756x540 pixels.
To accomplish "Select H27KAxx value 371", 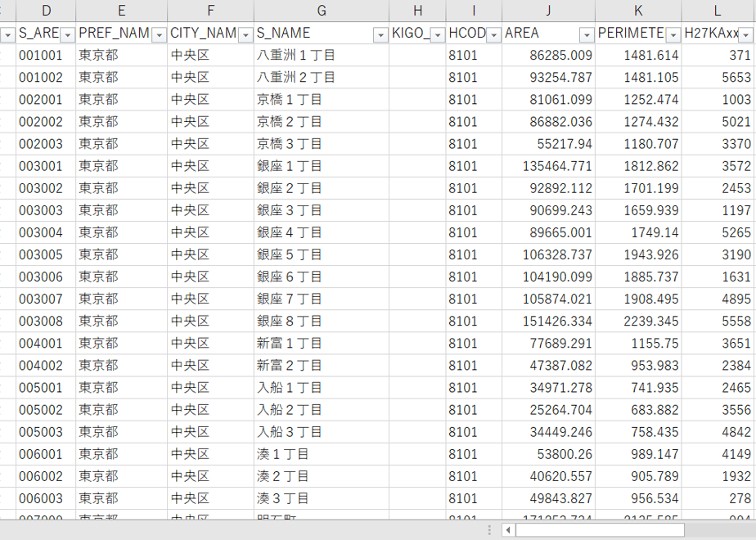I will pos(718,56).
